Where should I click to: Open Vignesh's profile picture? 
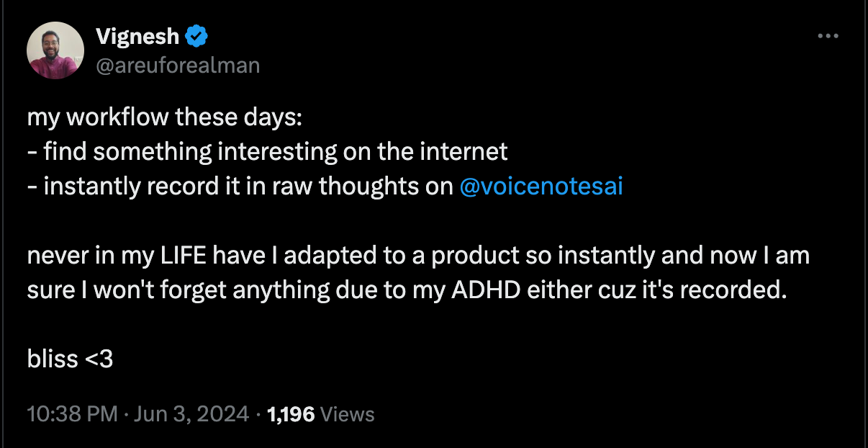(x=55, y=50)
